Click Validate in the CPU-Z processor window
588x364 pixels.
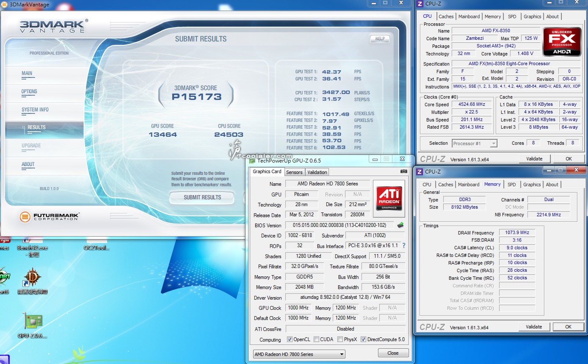click(534, 159)
